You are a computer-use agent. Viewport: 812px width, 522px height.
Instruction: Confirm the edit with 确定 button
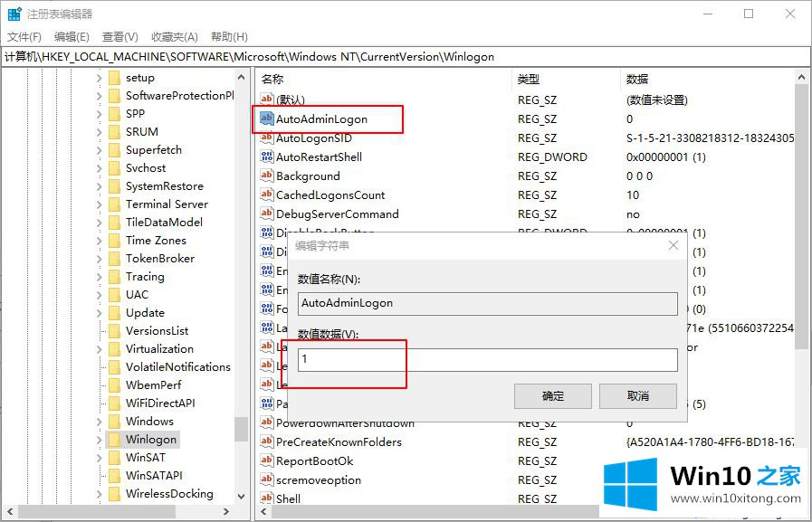click(552, 396)
